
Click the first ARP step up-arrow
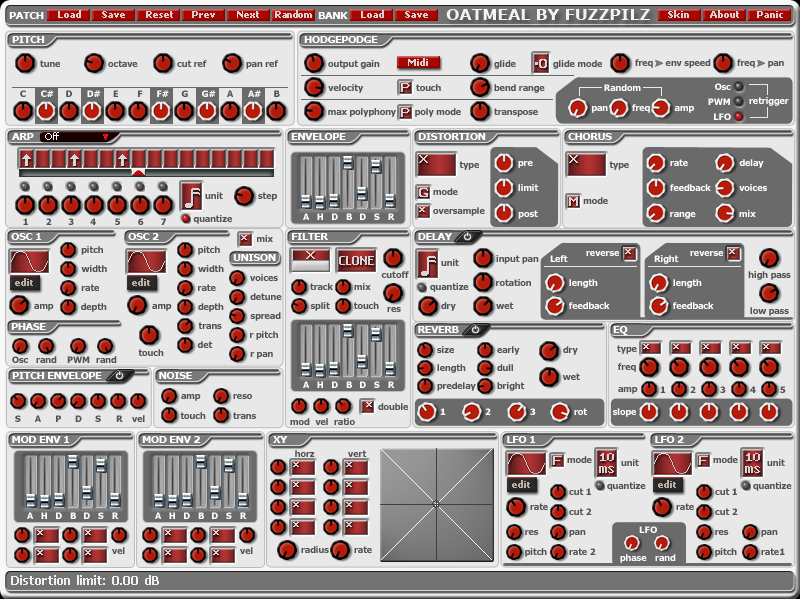point(27,159)
